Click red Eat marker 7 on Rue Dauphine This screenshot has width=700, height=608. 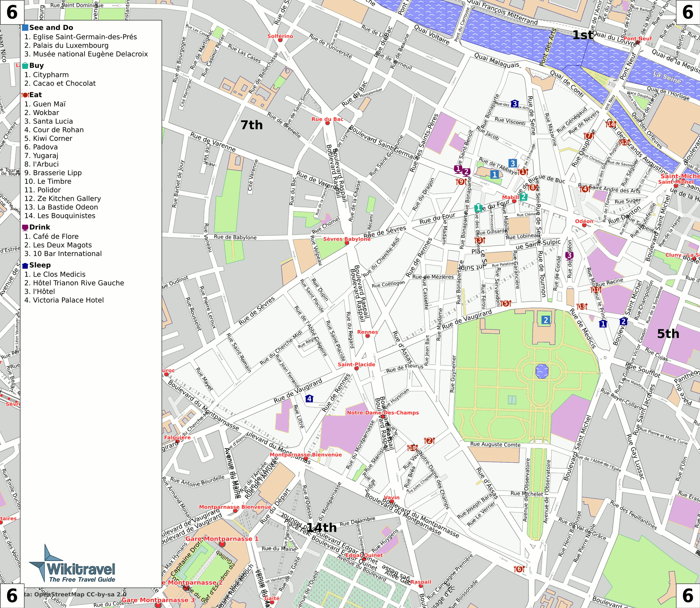[589, 136]
